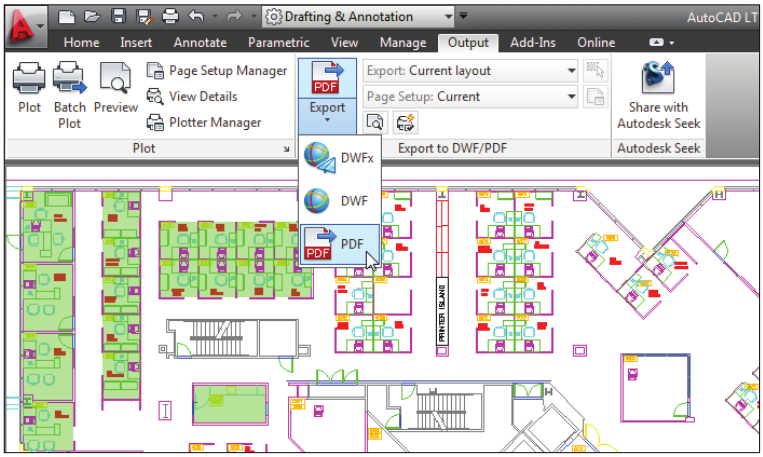
Task: Open the Annotate ribbon tab
Action: (200, 43)
